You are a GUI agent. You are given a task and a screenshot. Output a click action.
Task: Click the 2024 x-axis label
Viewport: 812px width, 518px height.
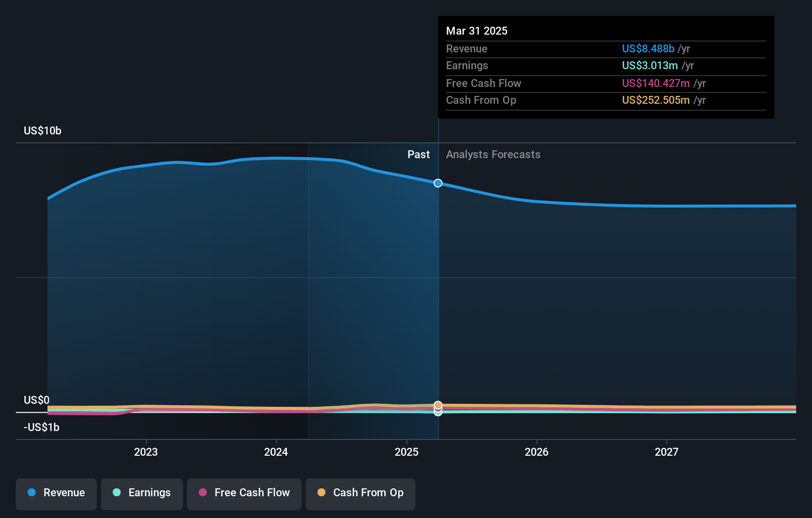coord(276,452)
